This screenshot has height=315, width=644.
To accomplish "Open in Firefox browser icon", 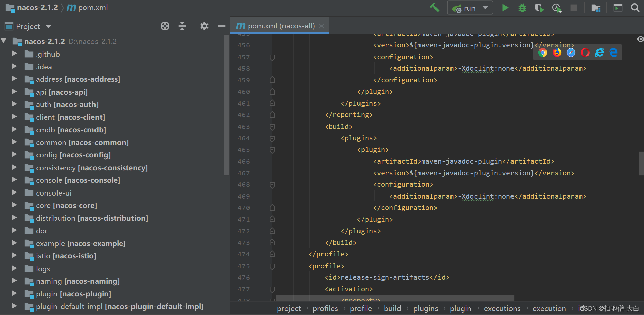I will tap(557, 53).
